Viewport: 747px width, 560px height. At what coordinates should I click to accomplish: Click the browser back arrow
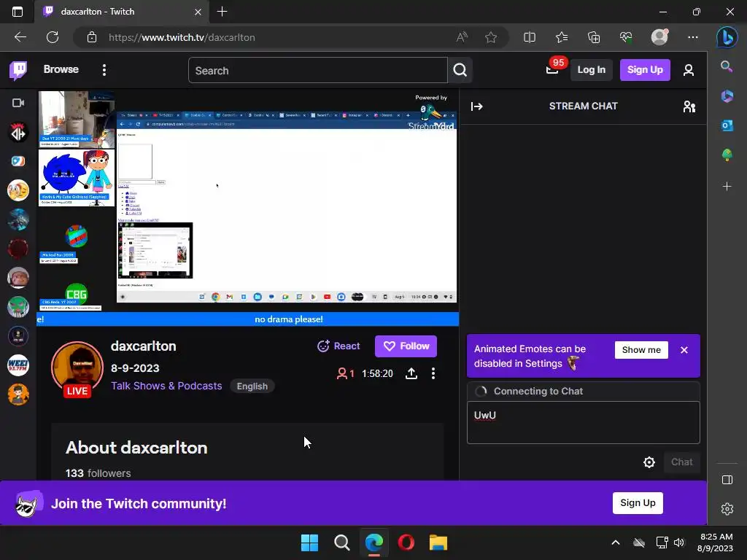20,37
